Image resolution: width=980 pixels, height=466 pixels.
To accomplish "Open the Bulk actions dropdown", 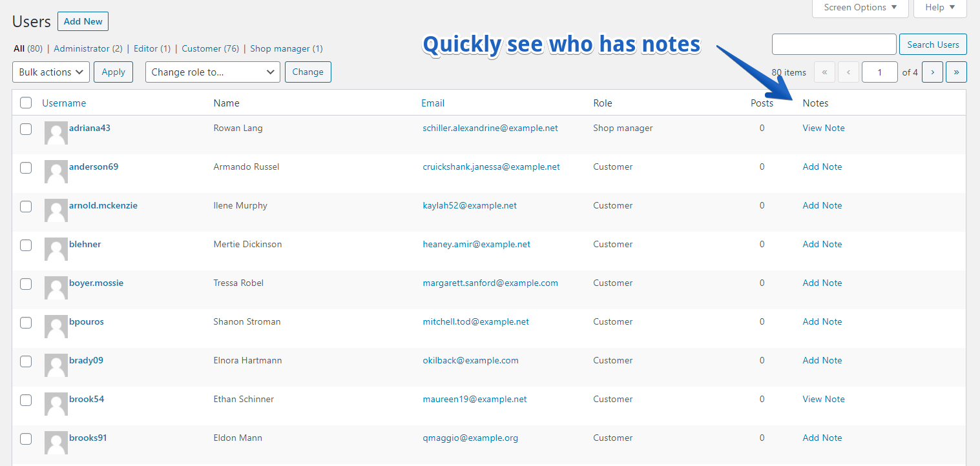I will [x=50, y=72].
